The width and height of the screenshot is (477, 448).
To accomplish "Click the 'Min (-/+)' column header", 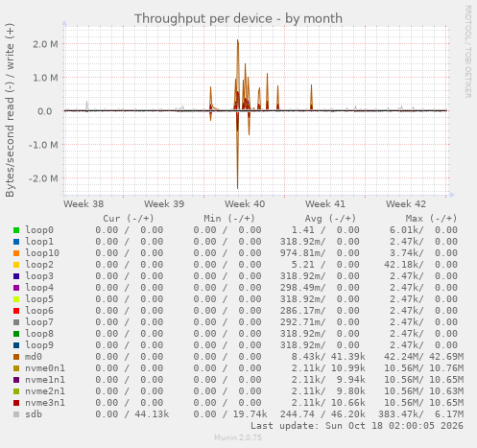I will [x=229, y=219].
